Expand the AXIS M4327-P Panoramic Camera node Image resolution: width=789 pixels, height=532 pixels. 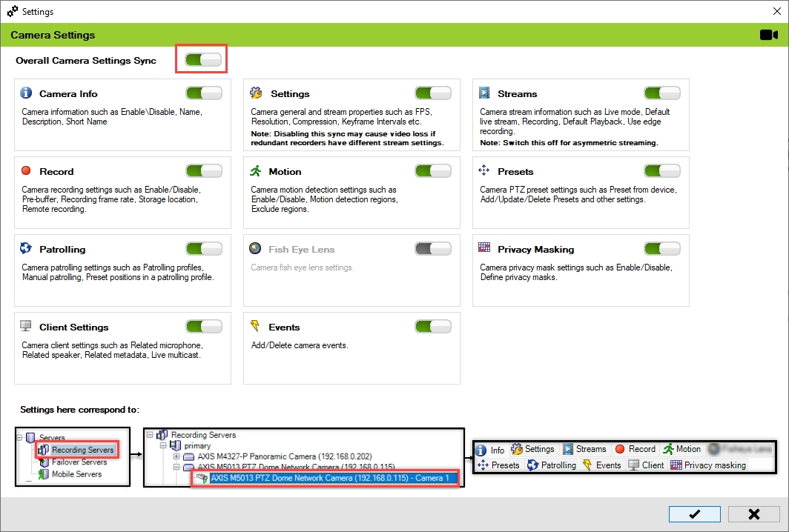pyautogui.click(x=176, y=456)
